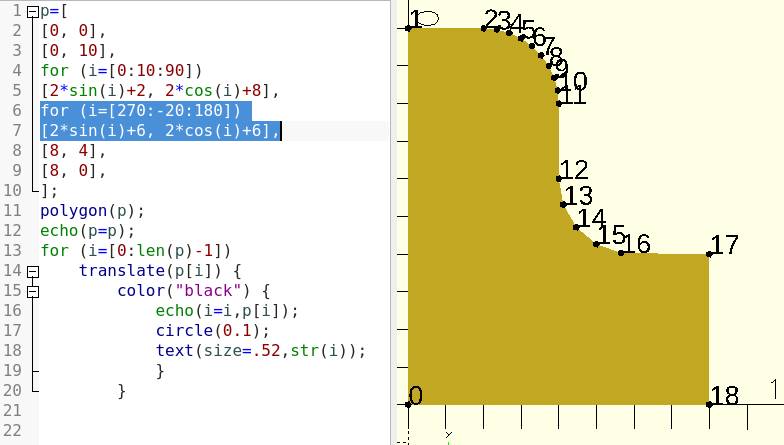Viewport: 784px width, 445px height.
Task: Click point label 17 in the preview
Action: click(724, 245)
